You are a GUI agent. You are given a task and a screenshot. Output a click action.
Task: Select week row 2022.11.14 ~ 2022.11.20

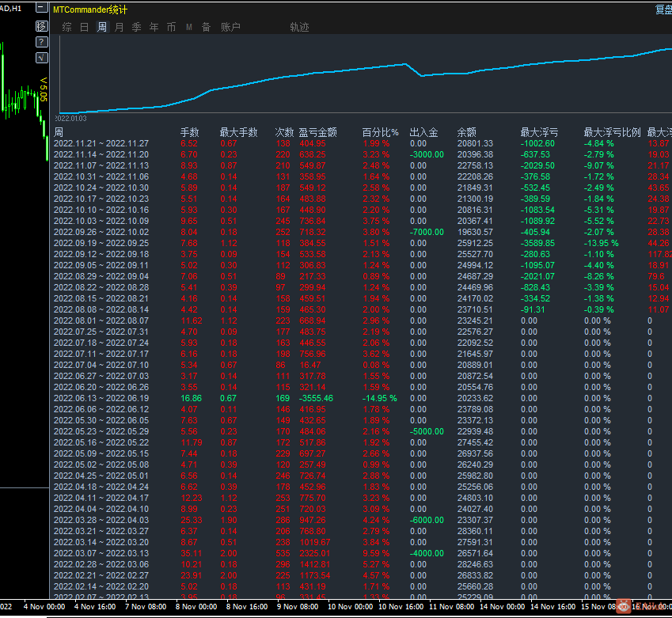(x=363, y=155)
